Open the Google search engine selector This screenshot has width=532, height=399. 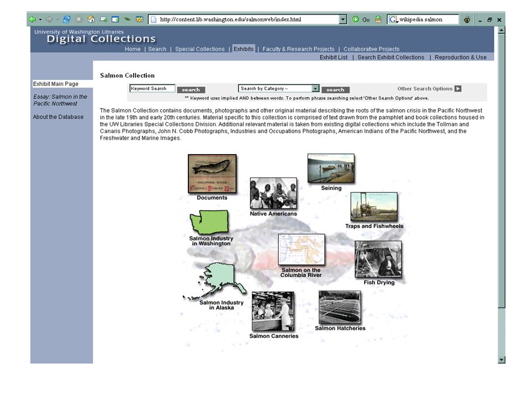point(393,19)
